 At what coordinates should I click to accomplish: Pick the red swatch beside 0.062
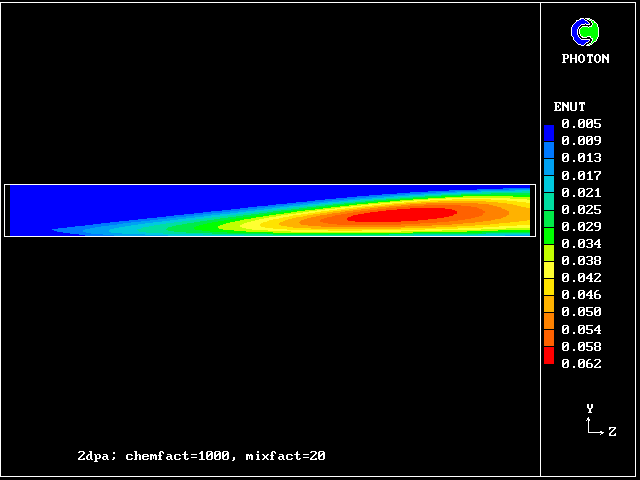click(x=549, y=357)
